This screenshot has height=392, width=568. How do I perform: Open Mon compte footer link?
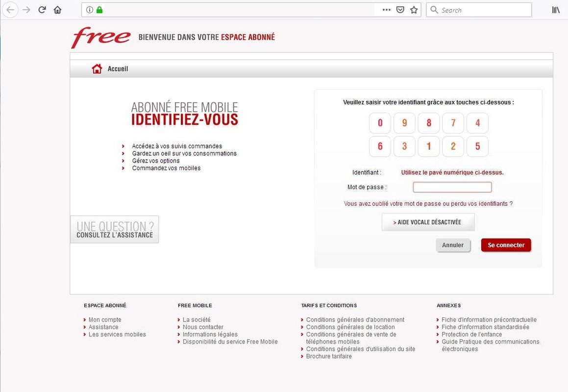pyautogui.click(x=105, y=319)
